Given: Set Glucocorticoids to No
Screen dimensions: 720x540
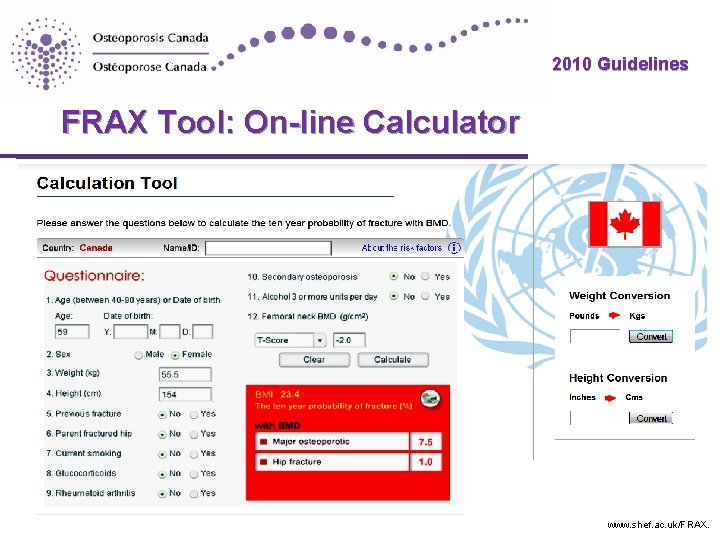Looking at the screenshot, I should pyautogui.click(x=162, y=474).
